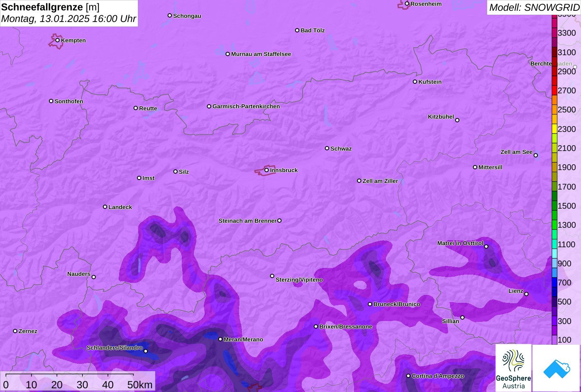
Task: Click the 1500 green legend color
Action: [554, 206]
